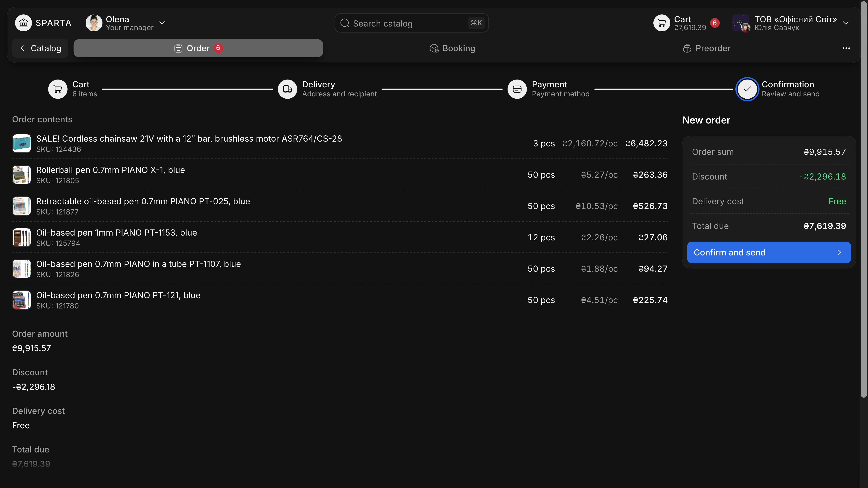Click the Confirmation step checkmark icon
The width and height of the screenshot is (868, 488).
point(747,89)
